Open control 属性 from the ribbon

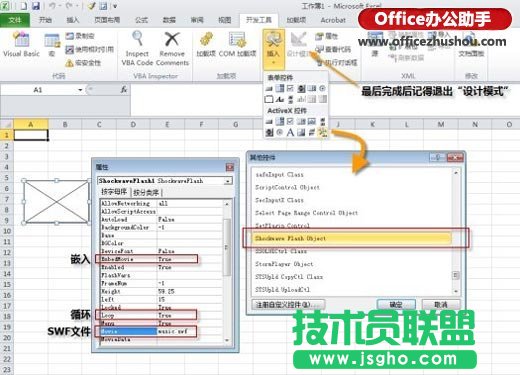click(x=327, y=36)
